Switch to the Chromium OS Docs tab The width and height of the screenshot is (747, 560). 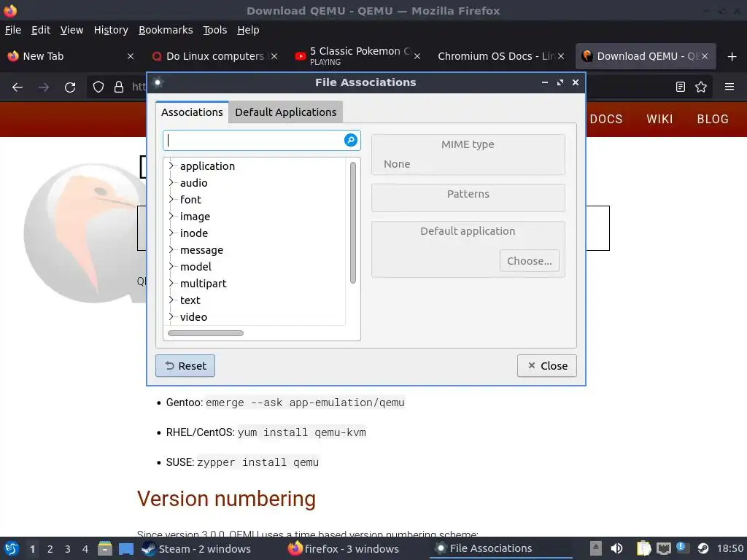coord(495,56)
